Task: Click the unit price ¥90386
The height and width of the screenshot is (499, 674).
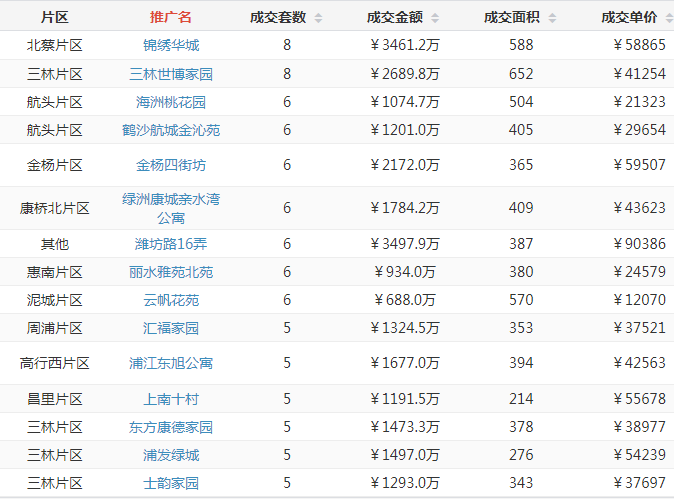Action: (640, 244)
